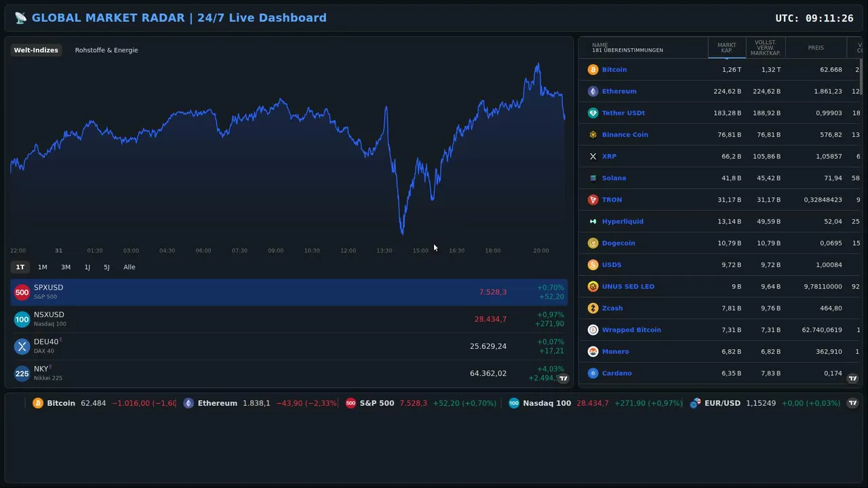868x488 pixels.
Task: Click the TRON logo icon
Action: pyautogui.click(x=593, y=200)
